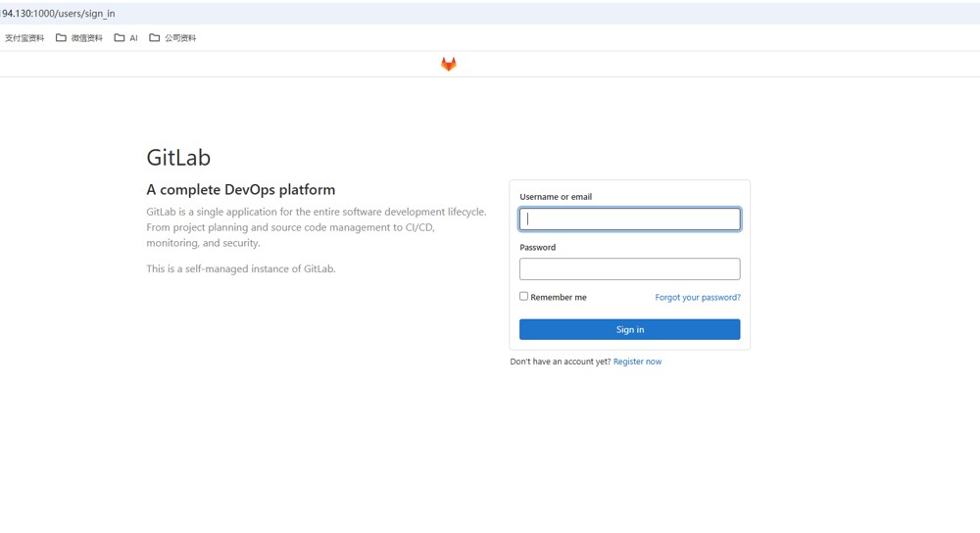Click 'This is a self-managed instance' text
The width and height of the screenshot is (980, 533).
point(241,268)
